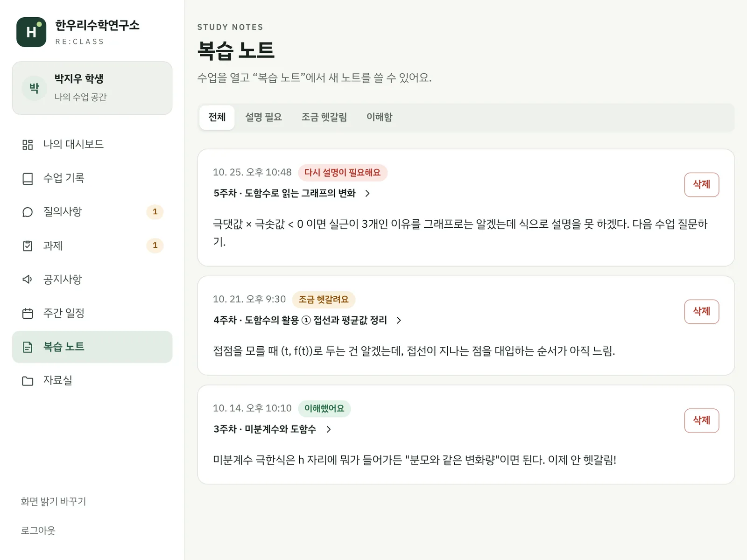Image resolution: width=747 pixels, height=560 pixels.
Task: Click the 나의 대시보드 grid icon
Action: point(28,145)
